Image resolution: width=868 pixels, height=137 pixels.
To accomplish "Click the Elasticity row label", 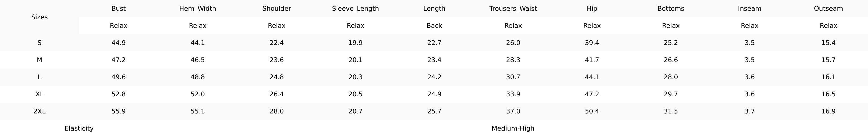I will (79, 128).
